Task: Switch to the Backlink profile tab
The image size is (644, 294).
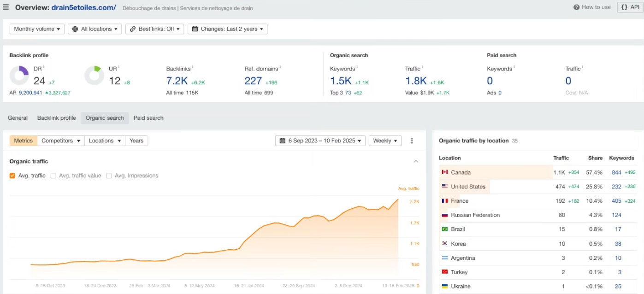Action: 56,118
